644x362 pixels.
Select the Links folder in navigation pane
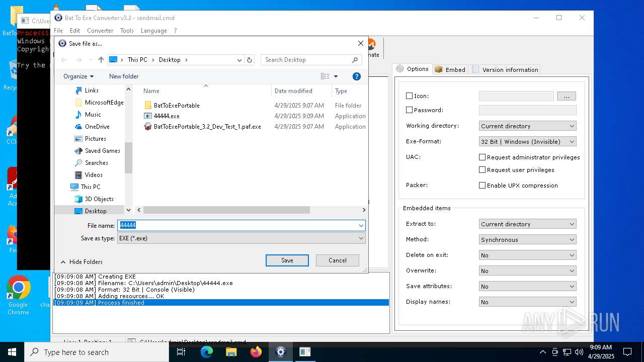pos(92,90)
